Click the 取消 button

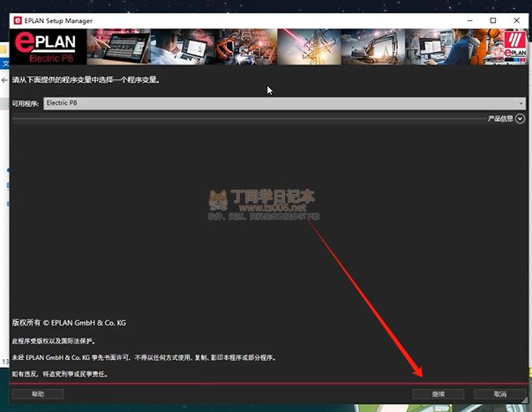499,394
